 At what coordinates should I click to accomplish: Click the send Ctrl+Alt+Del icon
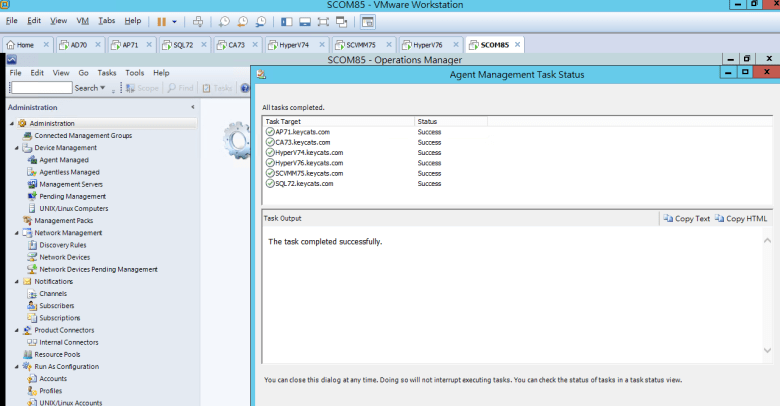(198, 21)
